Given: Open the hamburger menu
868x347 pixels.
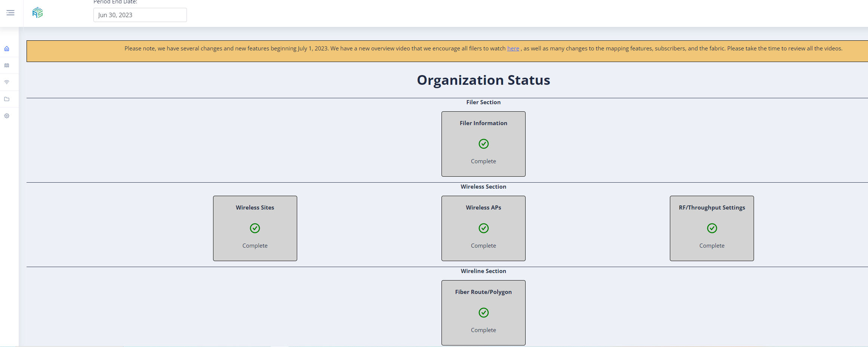Looking at the screenshot, I should [x=10, y=13].
